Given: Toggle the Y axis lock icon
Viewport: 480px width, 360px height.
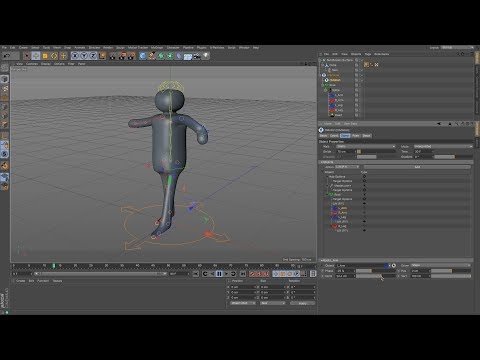Looking at the screenshot, I should click(84, 56).
